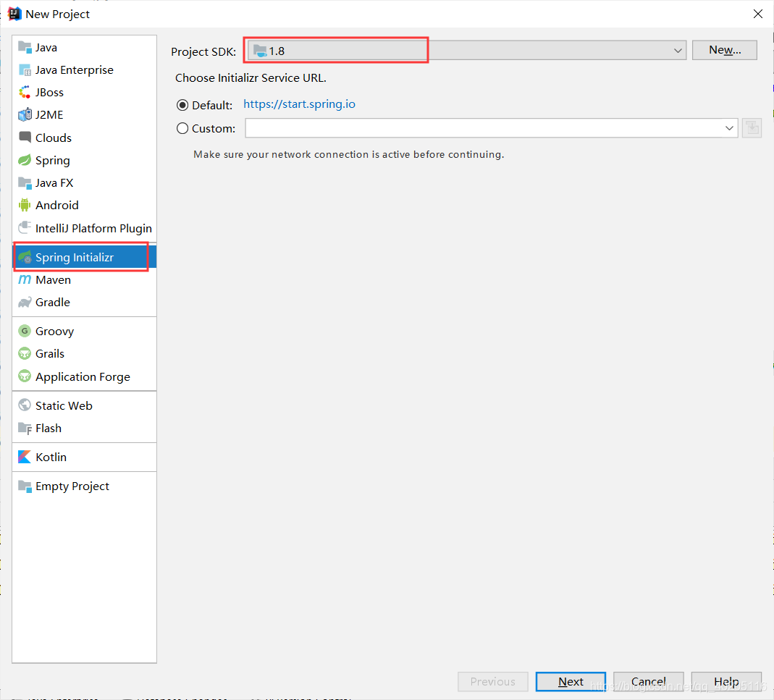Click the Spring leaf icon
774x700 pixels.
25,160
